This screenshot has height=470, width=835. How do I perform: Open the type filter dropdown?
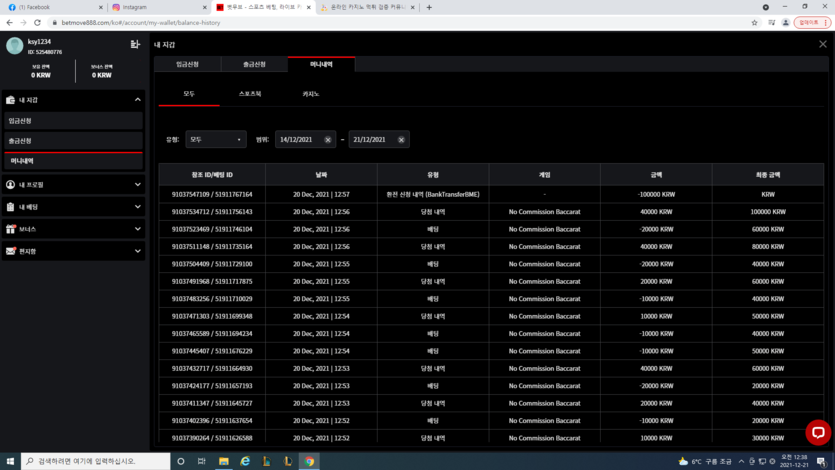click(216, 139)
